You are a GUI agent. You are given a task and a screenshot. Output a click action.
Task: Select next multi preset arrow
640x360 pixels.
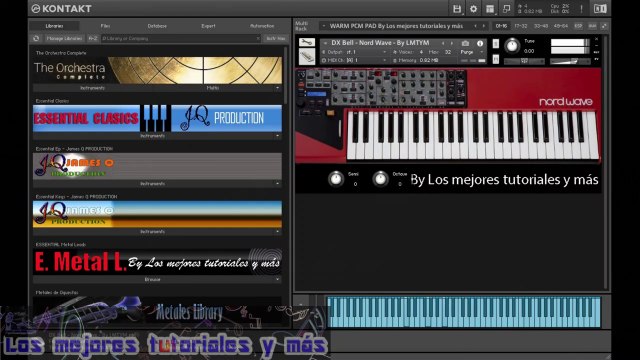(484, 26)
